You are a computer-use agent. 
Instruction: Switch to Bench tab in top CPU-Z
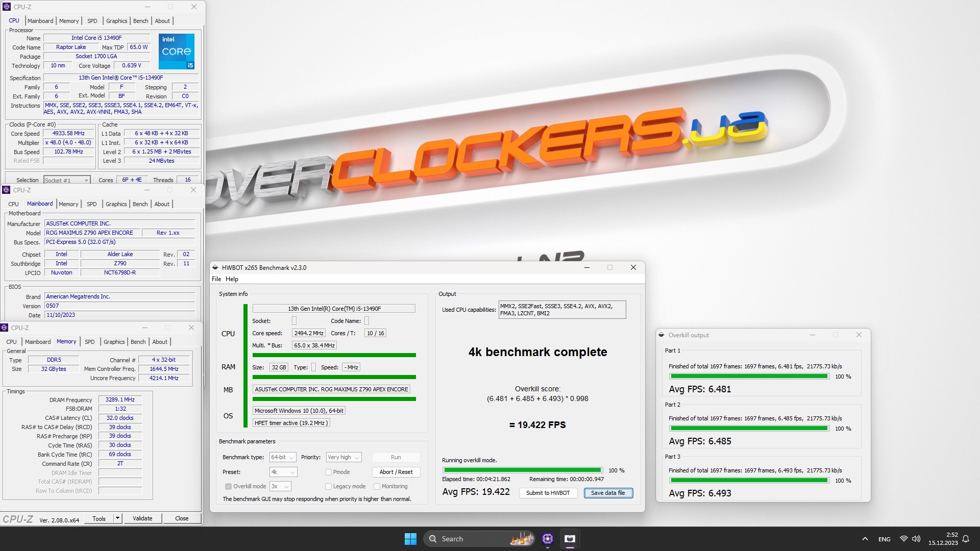(x=140, y=21)
